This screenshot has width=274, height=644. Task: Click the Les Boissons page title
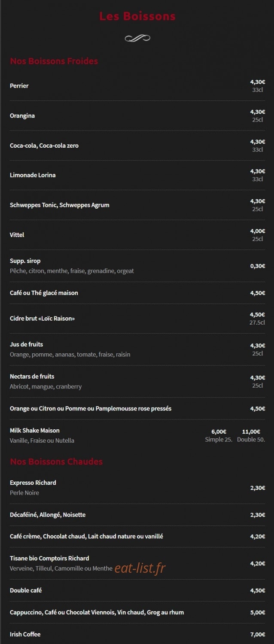pyautogui.click(x=137, y=16)
